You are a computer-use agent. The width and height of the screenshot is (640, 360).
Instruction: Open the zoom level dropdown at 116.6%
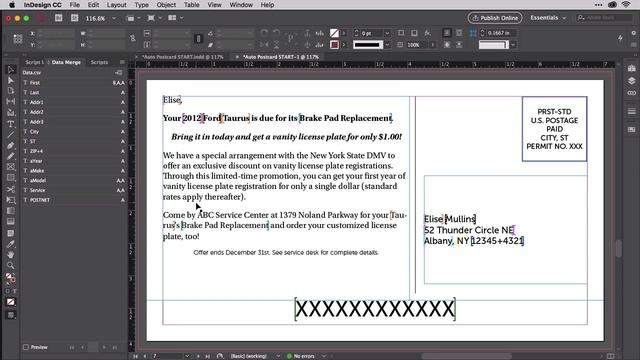tap(114, 18)
